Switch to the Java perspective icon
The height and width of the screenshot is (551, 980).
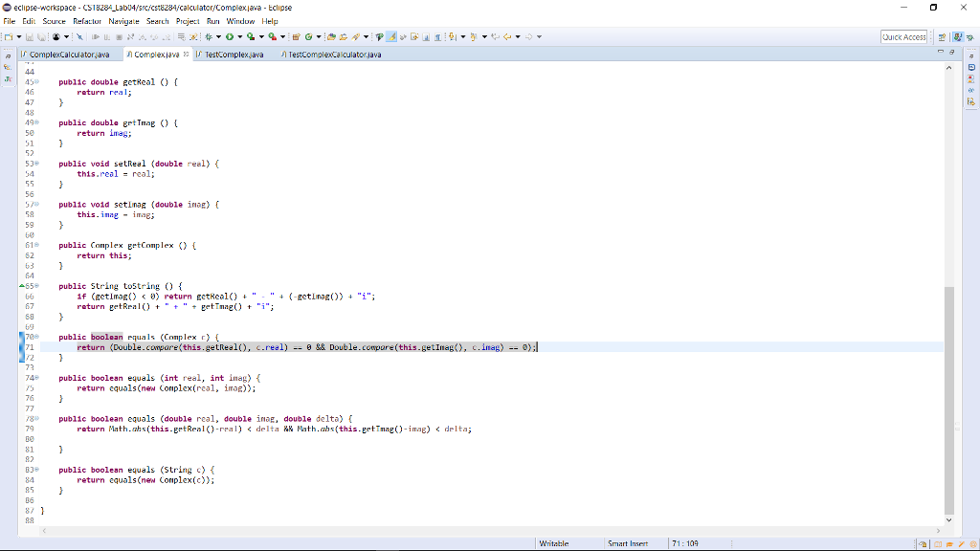(957, 37)
